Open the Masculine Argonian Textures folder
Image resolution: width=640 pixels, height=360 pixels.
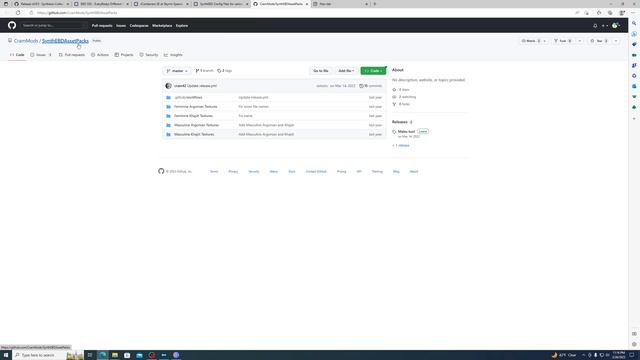point(196,125)
